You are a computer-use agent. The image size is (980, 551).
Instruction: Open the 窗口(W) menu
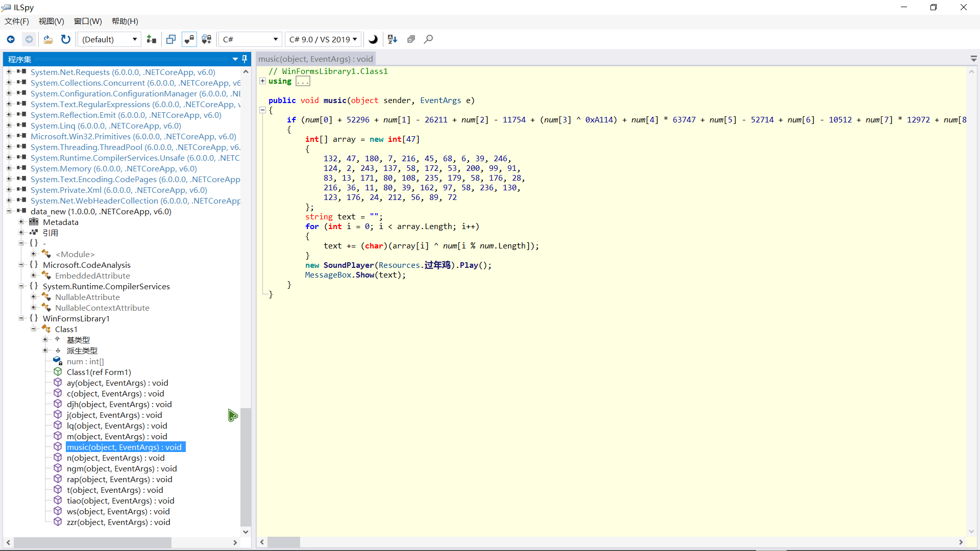(x=88, y=21)
